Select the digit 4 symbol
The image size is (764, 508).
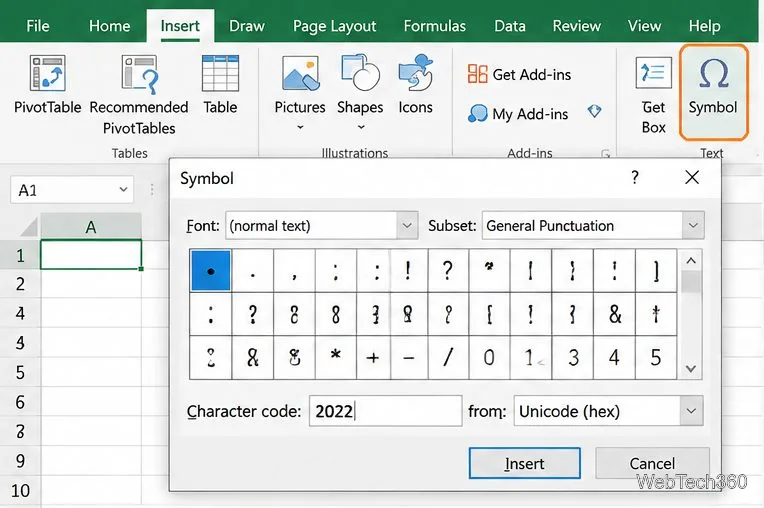[614, 357]
